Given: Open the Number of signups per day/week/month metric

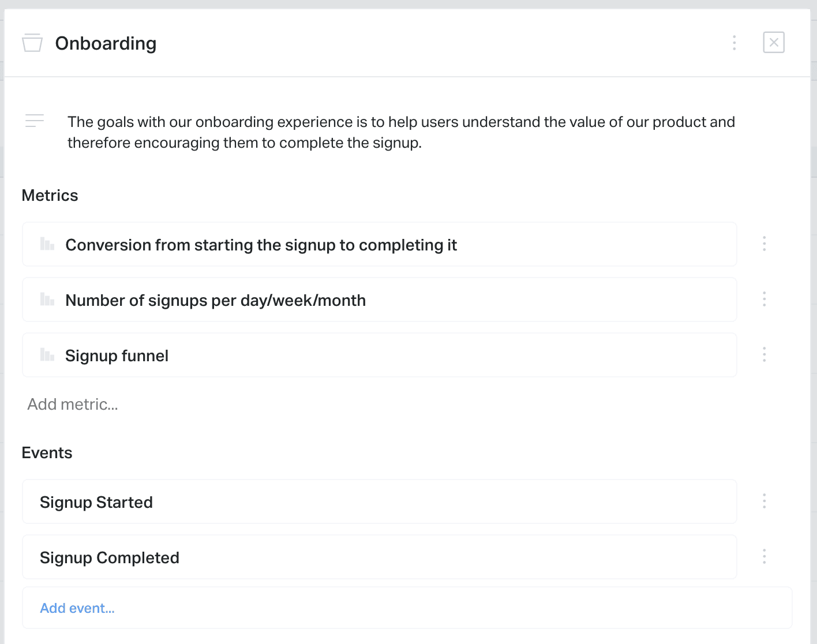Looking at the screenshot, I should [215, 301].
